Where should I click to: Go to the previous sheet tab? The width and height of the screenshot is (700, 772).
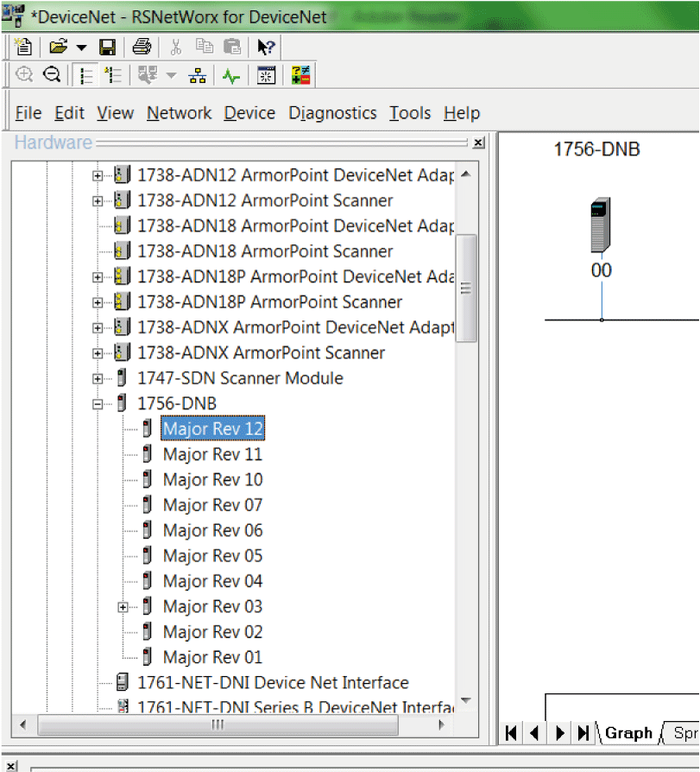[x=534, y=734]
